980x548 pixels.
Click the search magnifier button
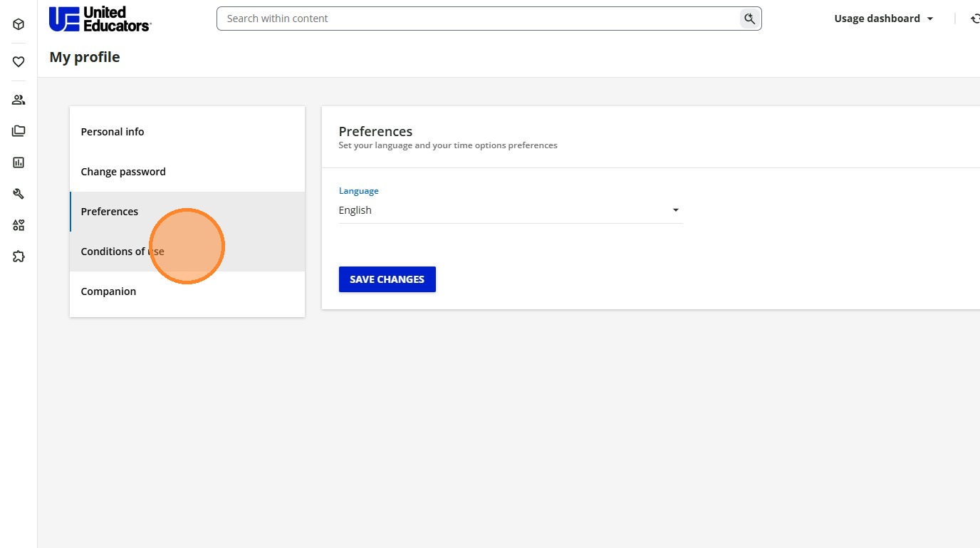(x=749, y=19)
